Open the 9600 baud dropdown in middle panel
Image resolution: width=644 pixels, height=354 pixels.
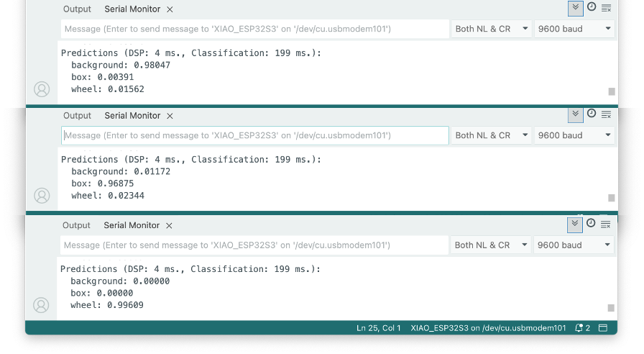click(574, 135)
